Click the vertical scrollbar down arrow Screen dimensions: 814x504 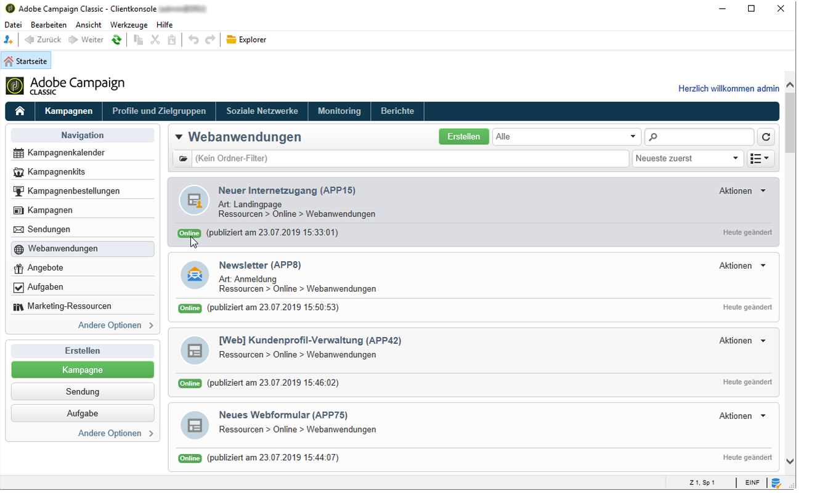(790, 461)
